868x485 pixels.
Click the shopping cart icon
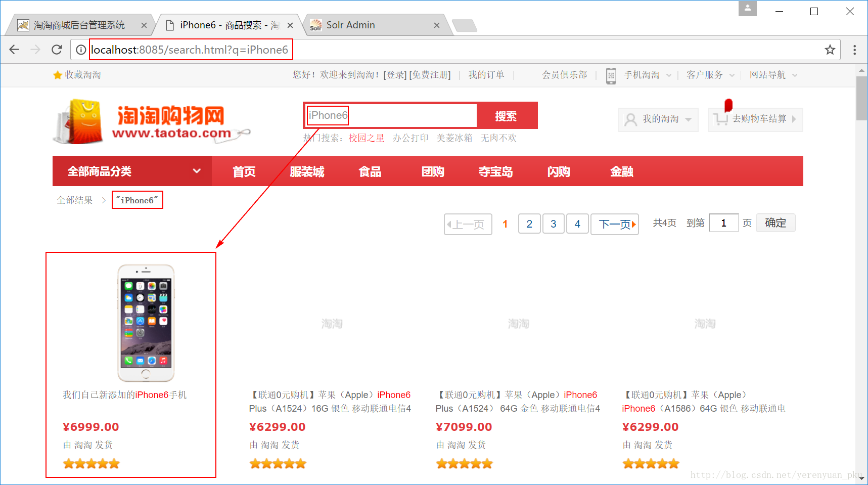(x=720, y=119)
